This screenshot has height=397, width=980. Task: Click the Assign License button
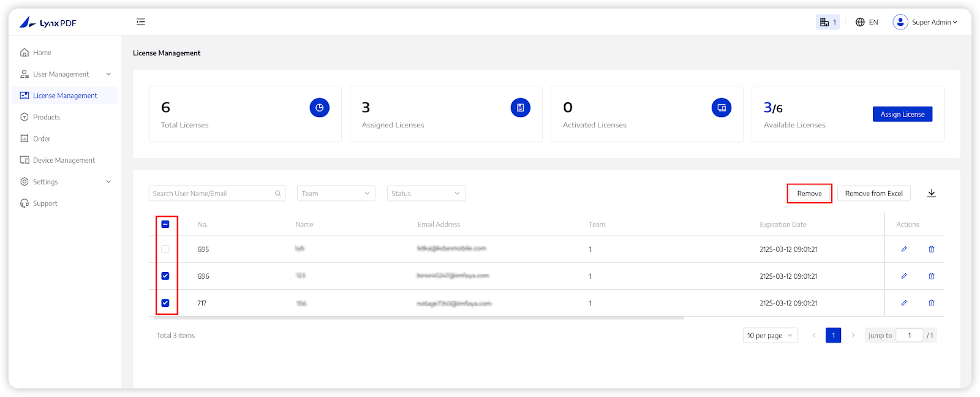coord(902,115)
